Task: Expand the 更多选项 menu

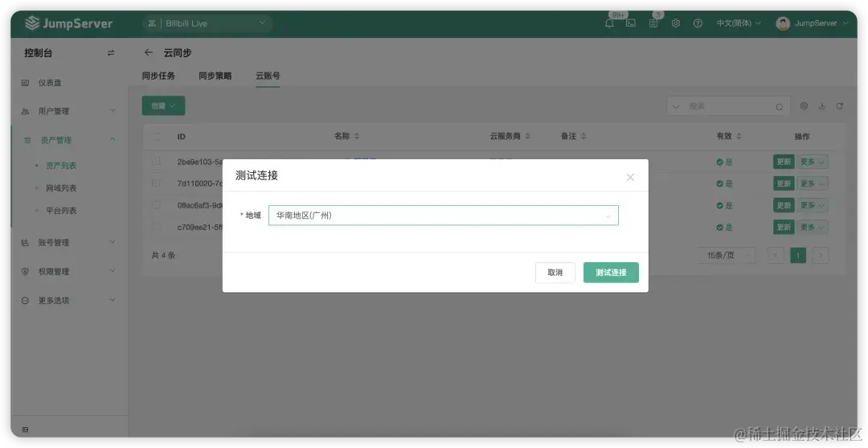Action: pyautogui.click(x=69, y=300)
